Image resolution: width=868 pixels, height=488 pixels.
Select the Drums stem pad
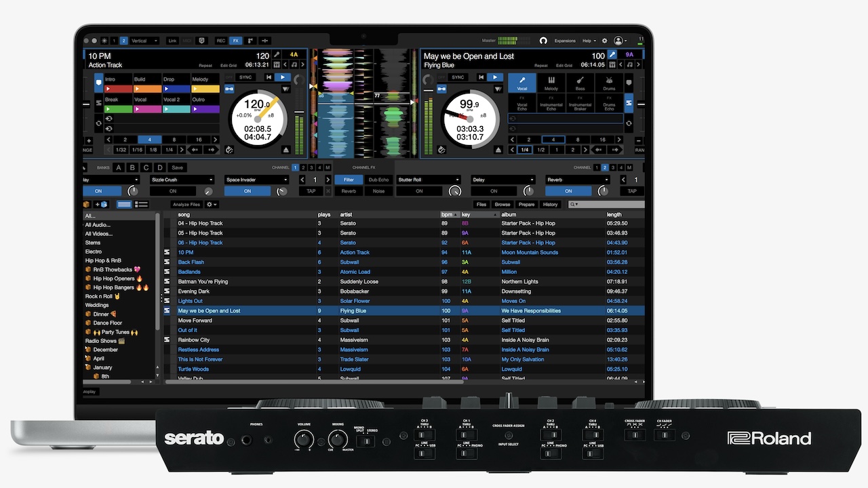(609, 83)
